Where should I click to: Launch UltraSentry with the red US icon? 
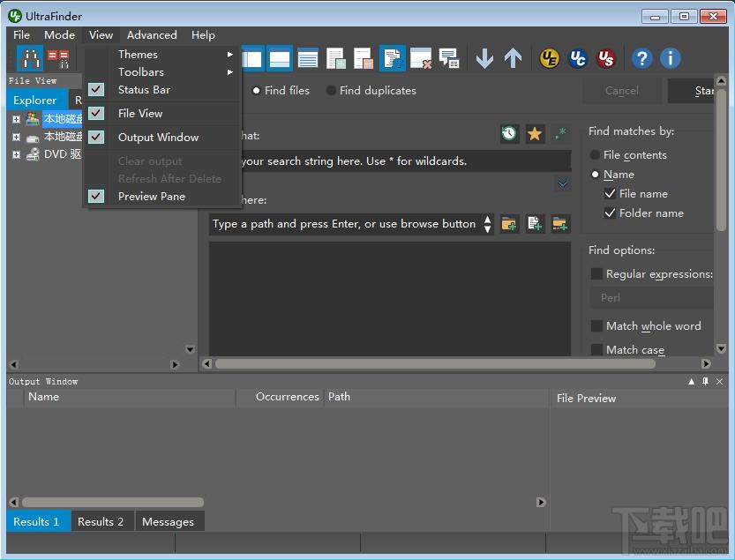[606, 58]
